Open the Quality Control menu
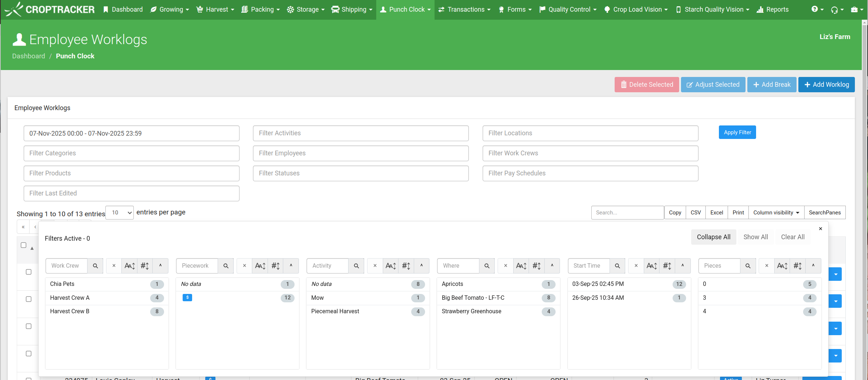 pyautogui.click(x=568, y=9)
